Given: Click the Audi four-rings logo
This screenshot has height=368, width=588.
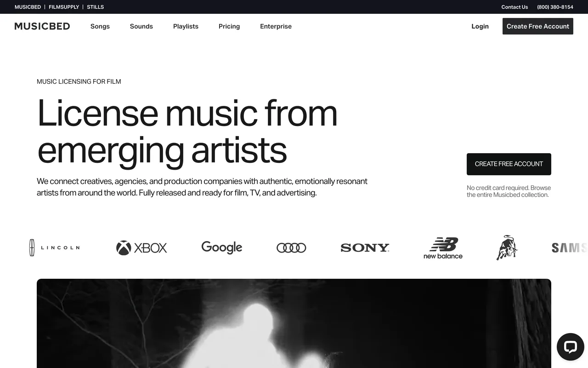Looking at the screenshot, I should tap(291, 248).
